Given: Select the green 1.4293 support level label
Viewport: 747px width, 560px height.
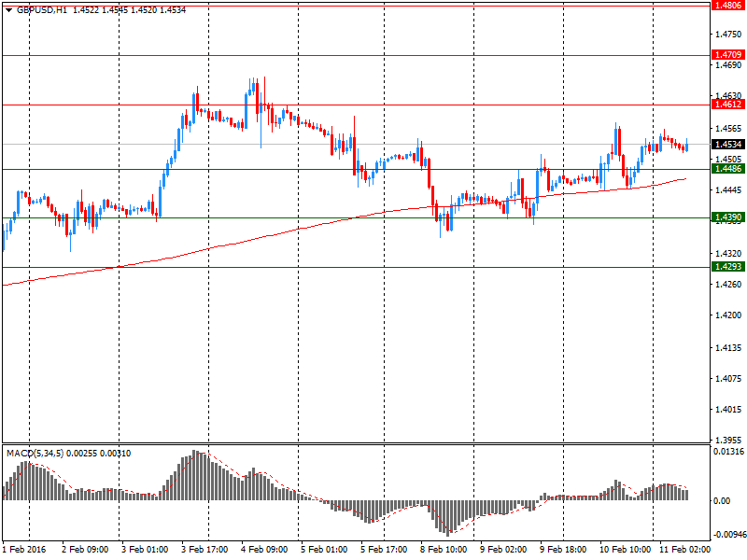Looking at the screenshot, I should pos(728,267).
